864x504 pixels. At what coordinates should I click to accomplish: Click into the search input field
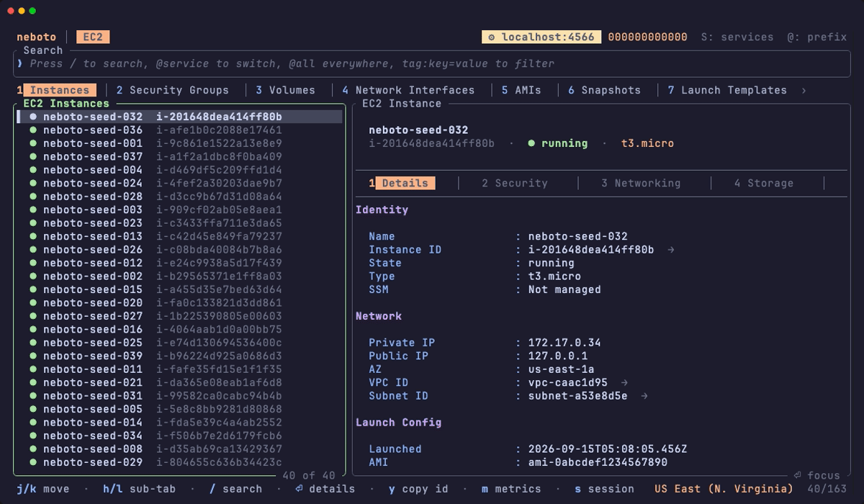tap(432, 64)
